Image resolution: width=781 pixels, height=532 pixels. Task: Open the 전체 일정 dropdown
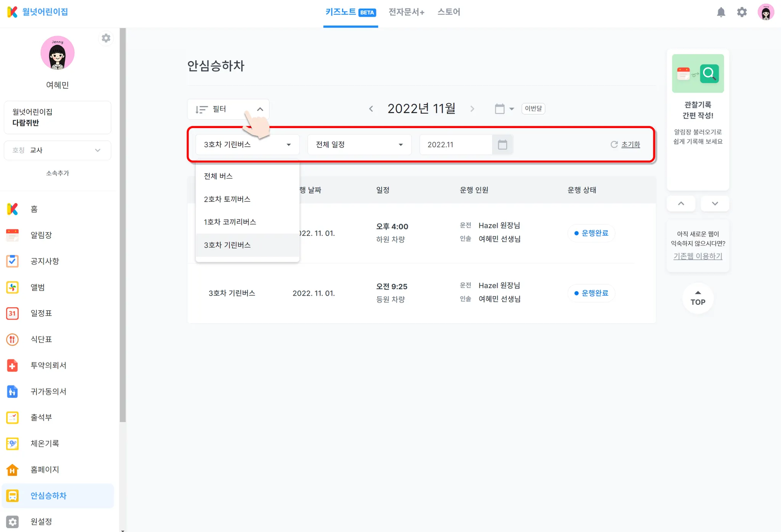[359, 145]
